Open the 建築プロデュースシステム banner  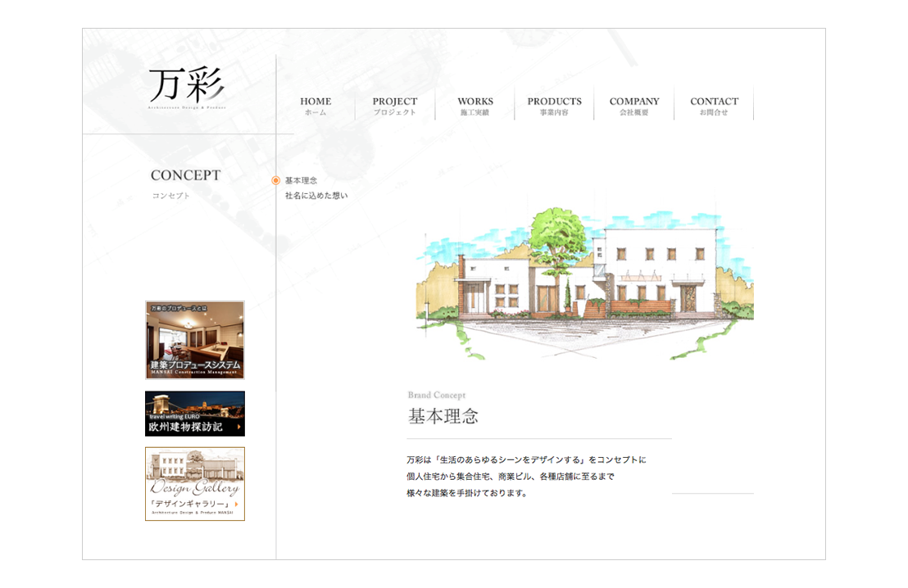(195, 340)
